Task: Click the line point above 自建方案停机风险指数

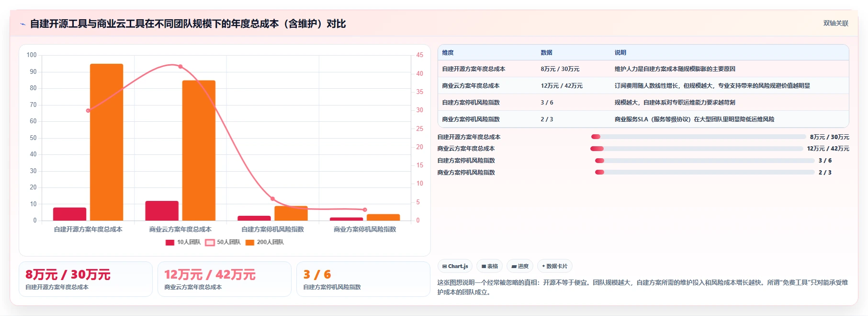Action: (272, 199)
